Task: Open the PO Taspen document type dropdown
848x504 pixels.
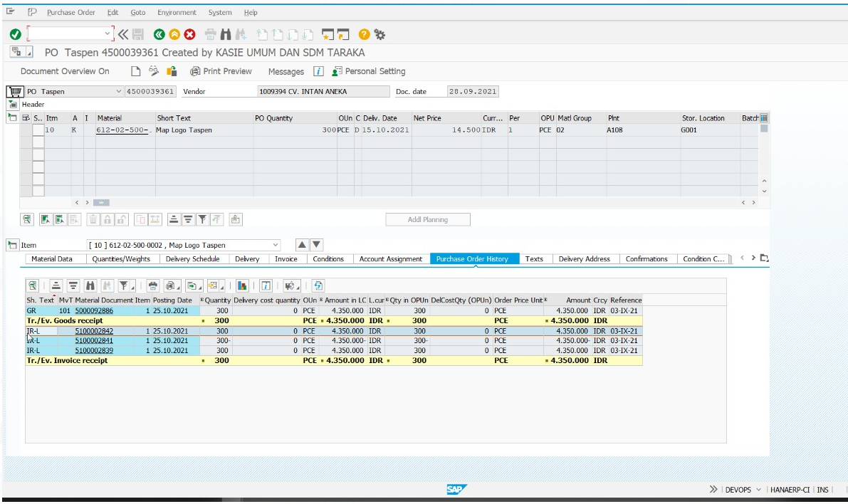Action: click(x=118, y=91)
